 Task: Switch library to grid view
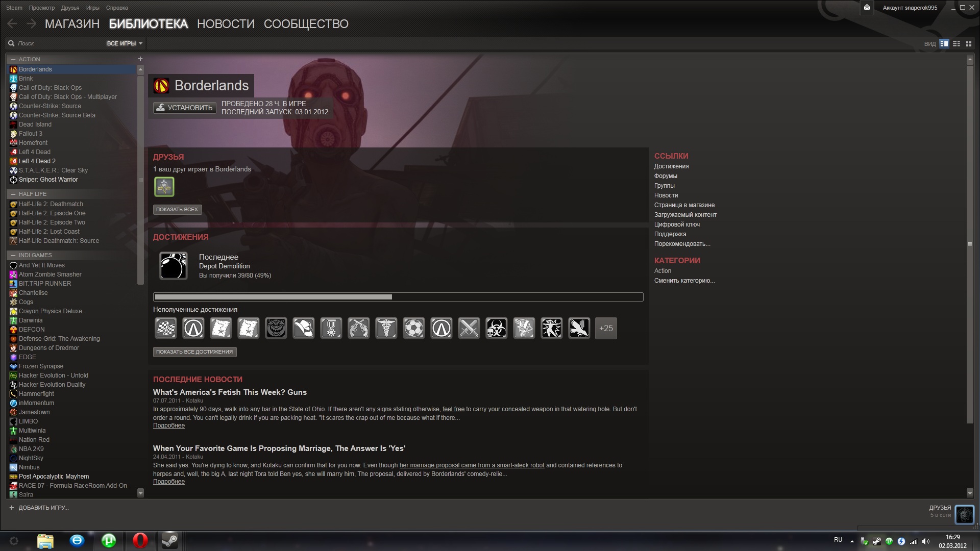pos(969,44)
